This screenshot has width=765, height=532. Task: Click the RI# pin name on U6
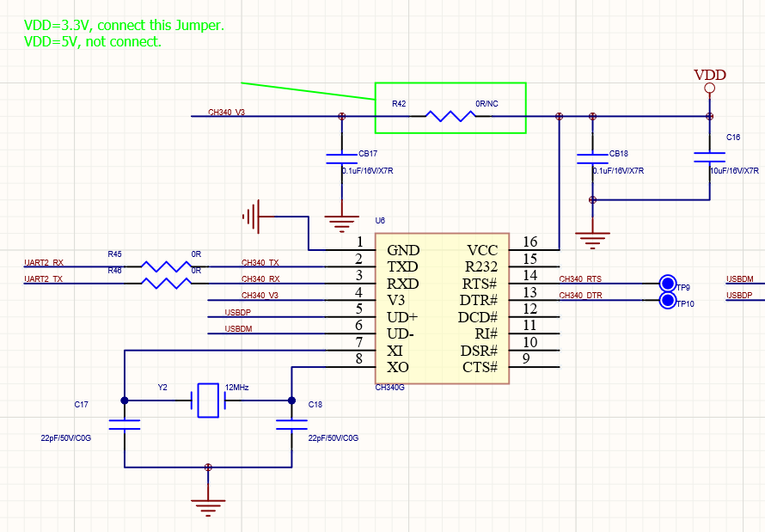486,333
